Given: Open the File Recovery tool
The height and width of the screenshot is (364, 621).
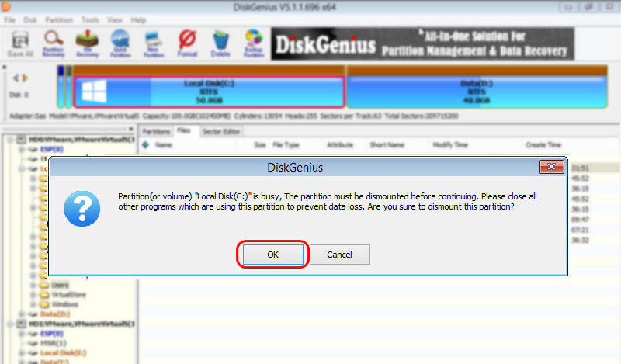Looking at the screenshot, I should pos(87,44).
